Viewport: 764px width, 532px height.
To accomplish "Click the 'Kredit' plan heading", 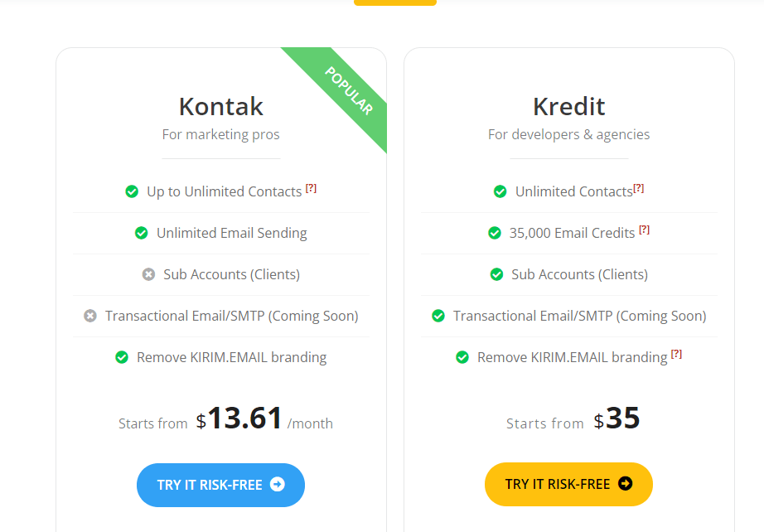I will (568, 106).
